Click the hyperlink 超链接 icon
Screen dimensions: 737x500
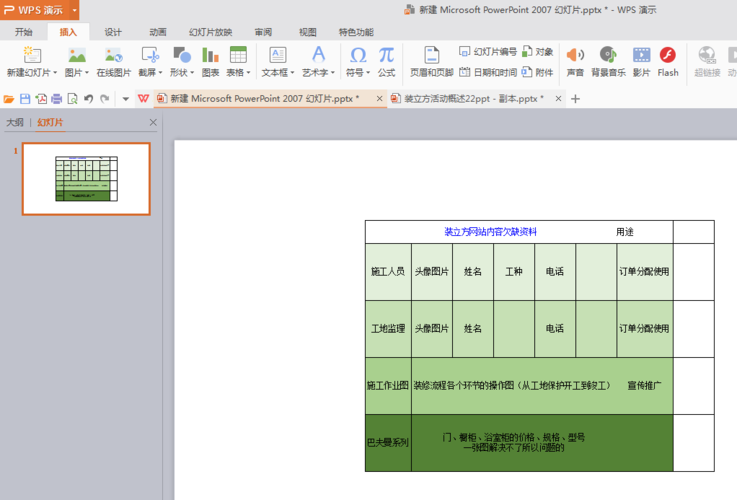pyautogui.click(x=707, y=55)
